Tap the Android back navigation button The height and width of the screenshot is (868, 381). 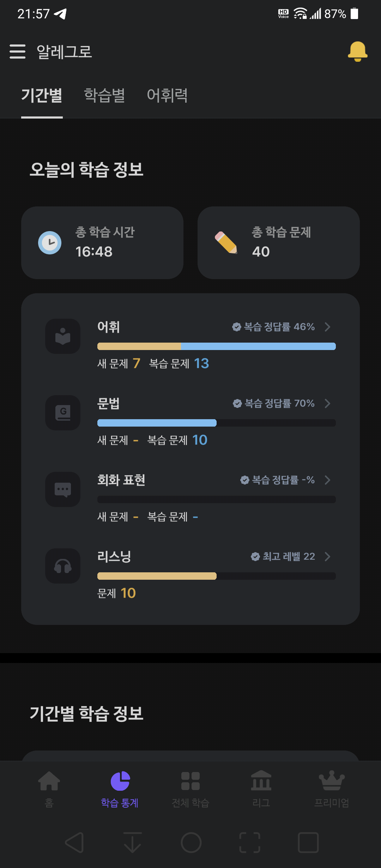click(74, 843)
